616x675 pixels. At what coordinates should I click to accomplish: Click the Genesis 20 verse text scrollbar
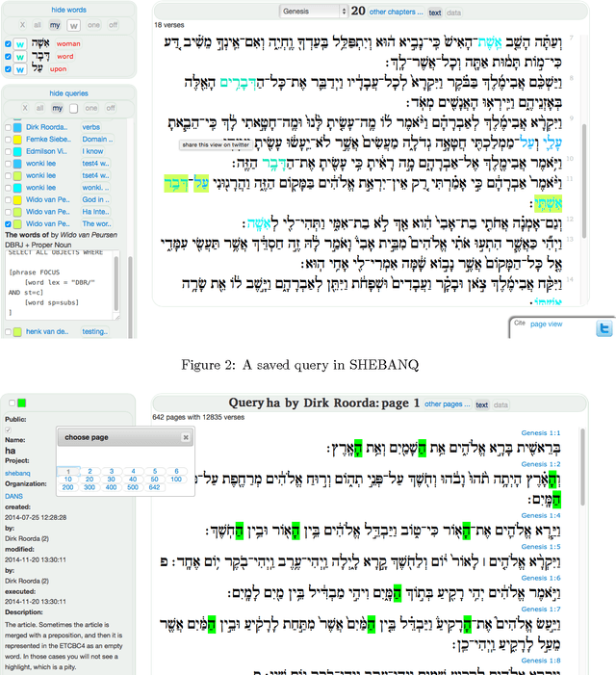pyautogui.click(x=584, y=181)
